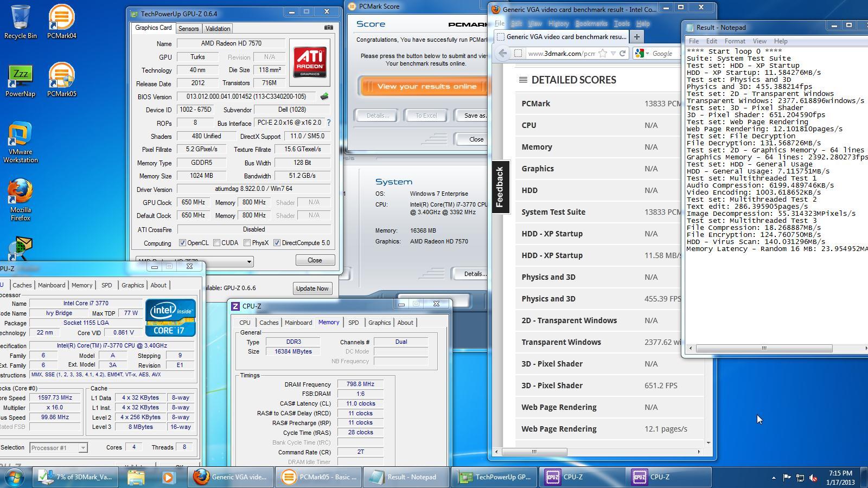
Task: Open Windows Media Player taskbar icon
Action: (168, 477)
